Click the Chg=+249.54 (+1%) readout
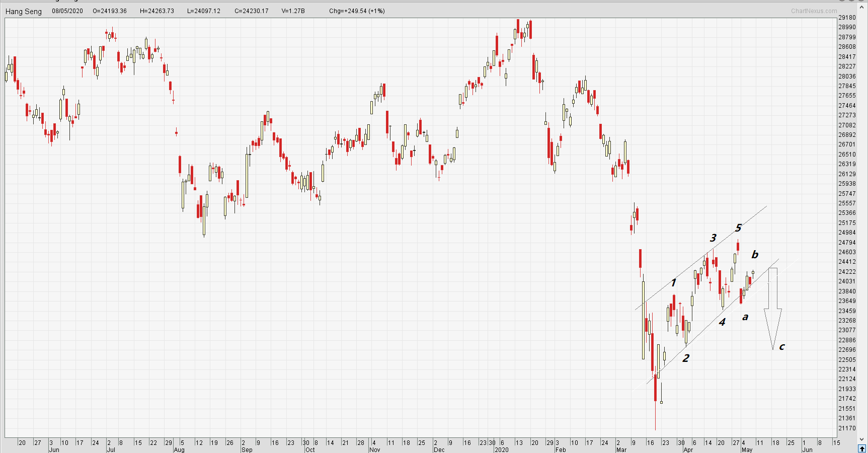 [x=357, y=11]
